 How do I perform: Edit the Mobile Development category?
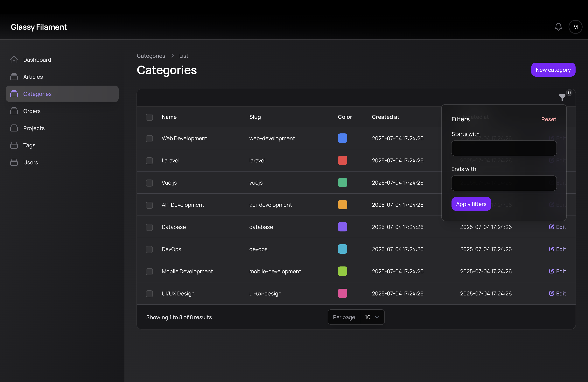point(558,271)
